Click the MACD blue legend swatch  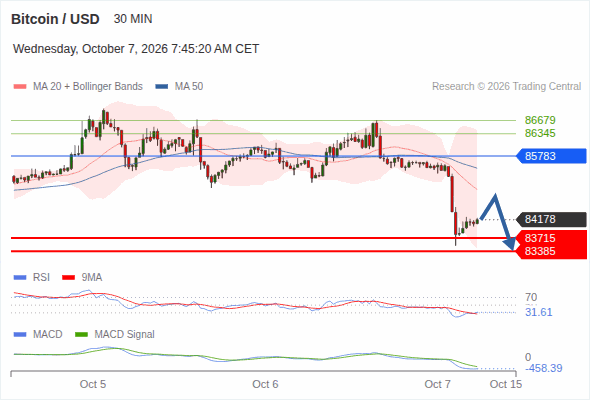[20, 335]
